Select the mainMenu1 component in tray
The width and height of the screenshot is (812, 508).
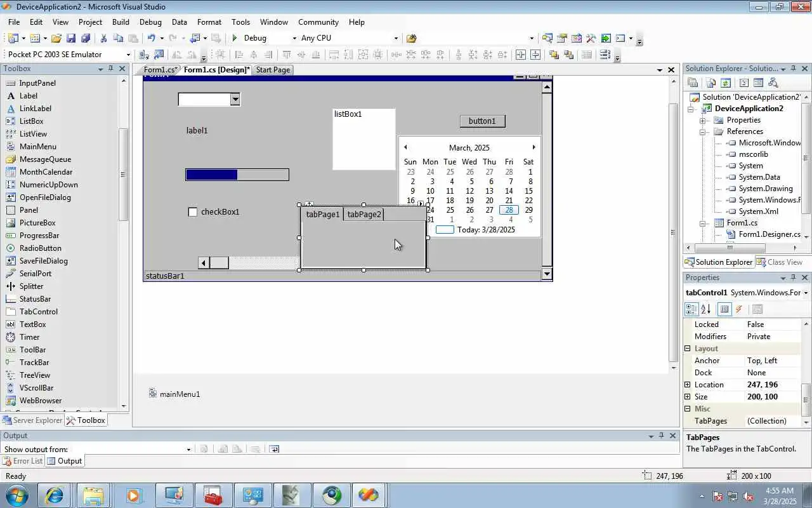(174, 394)
